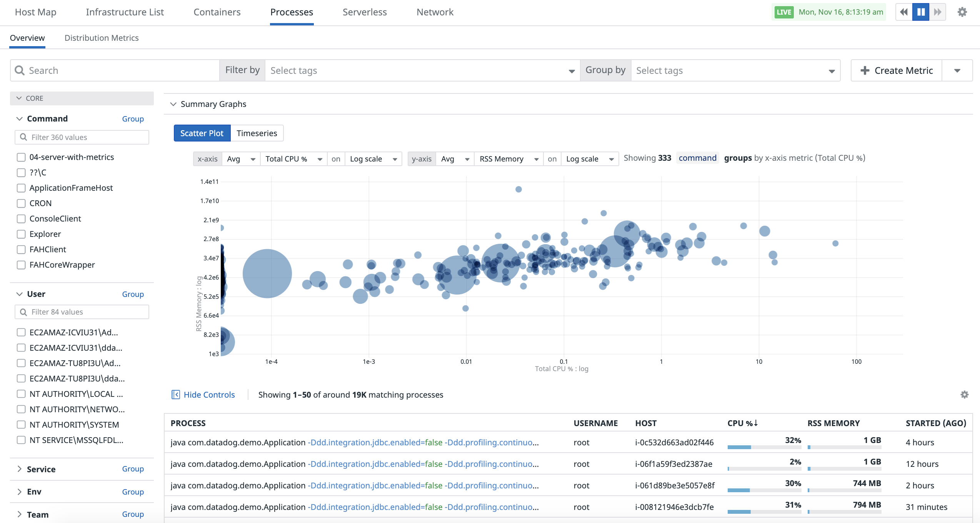Select the Processes tab
This screenshot has height=523, width=980.
(290, 12)
